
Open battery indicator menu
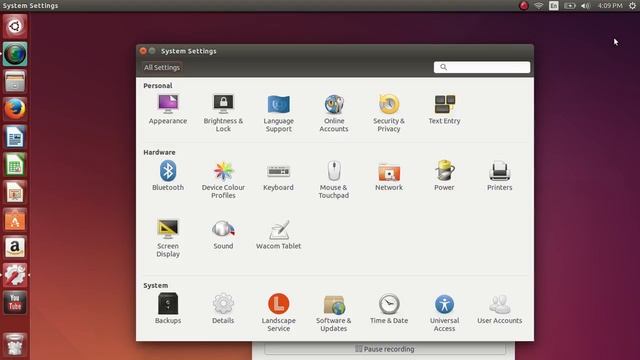pos(569,6)
